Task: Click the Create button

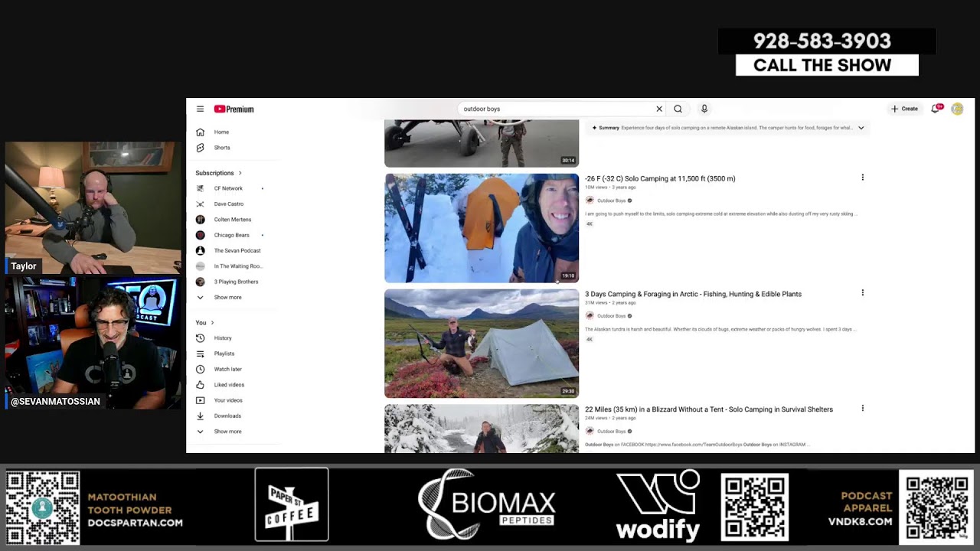Action: [x=904, y=109]
